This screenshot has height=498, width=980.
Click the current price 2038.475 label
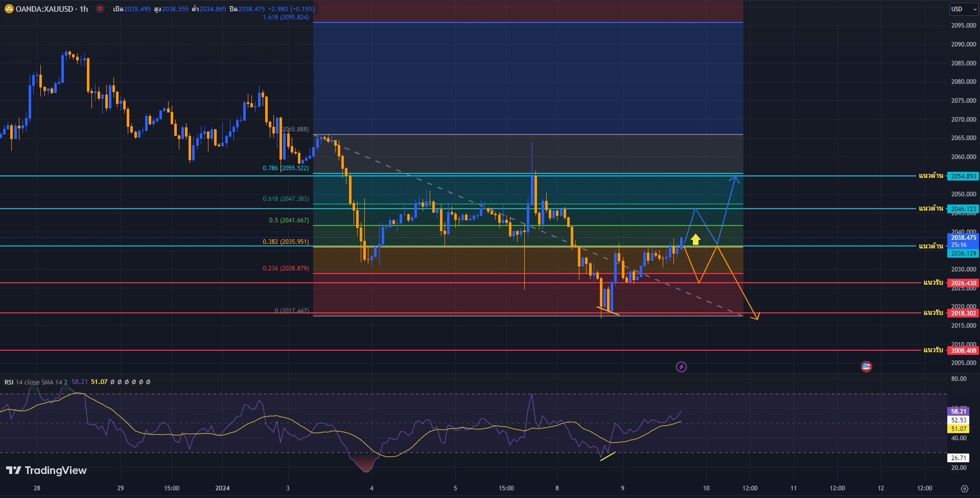click(963, 238)
